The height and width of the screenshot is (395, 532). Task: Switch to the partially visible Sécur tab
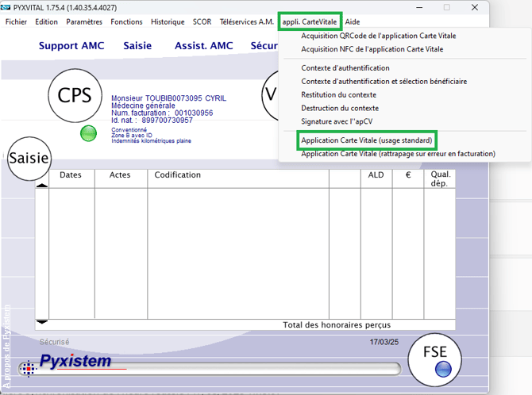(x=264, y=46)
